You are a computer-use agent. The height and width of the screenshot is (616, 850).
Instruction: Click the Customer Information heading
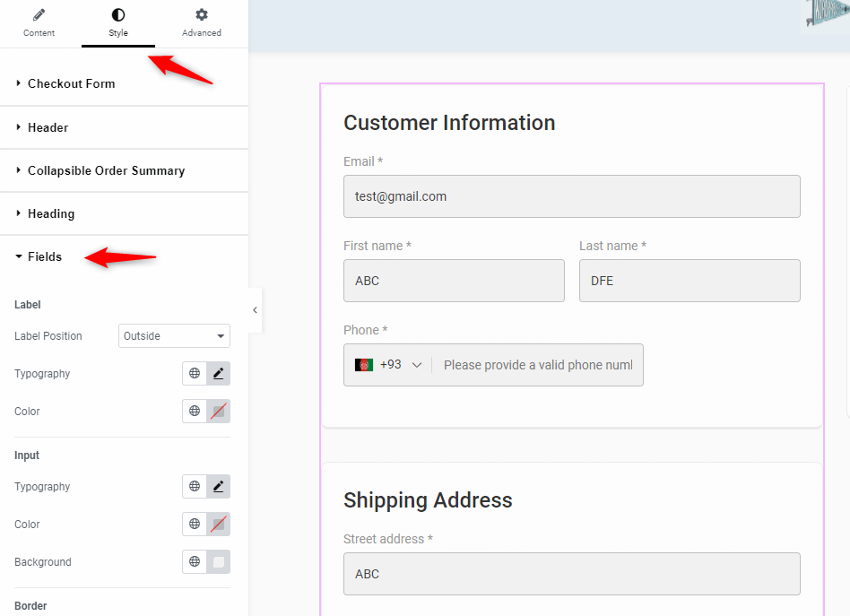(449, 123)
